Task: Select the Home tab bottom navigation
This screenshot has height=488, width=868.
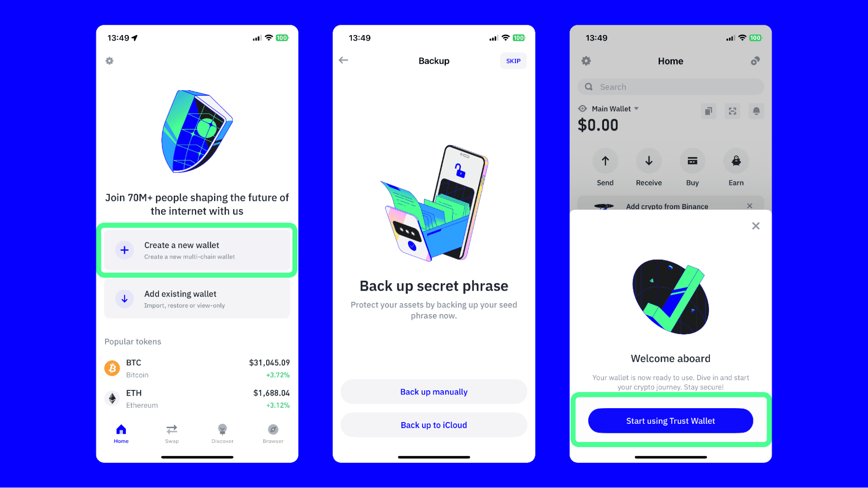Action: tap(121, 434)
